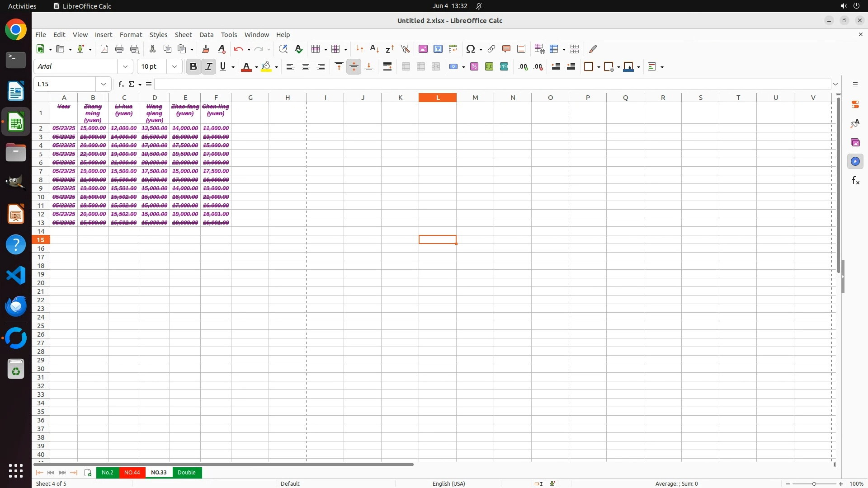
Task: Click into the formula input line
Action: [x=492, y=84]
